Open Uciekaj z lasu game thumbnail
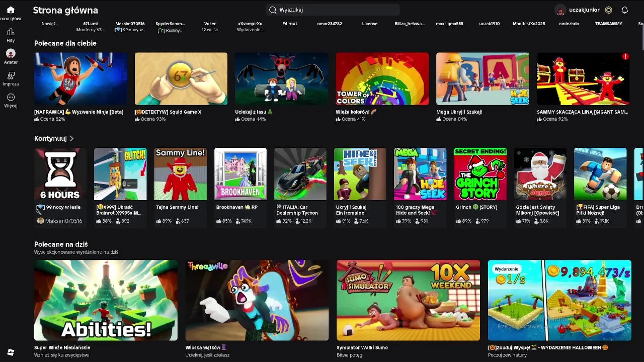Image resolution: width=644 pixels, height=362 pixels. pos(281,79)
